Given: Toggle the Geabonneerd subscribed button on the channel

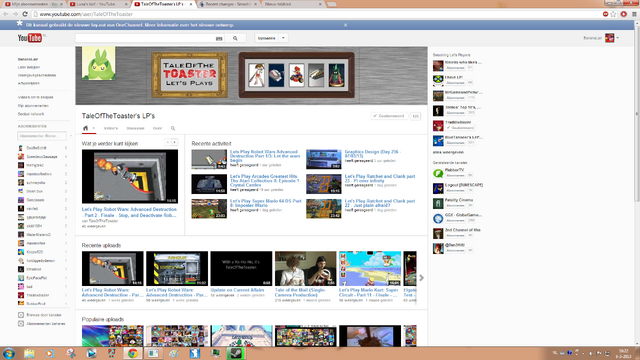Looking at the screenshot, I should (x=389, y=116).
